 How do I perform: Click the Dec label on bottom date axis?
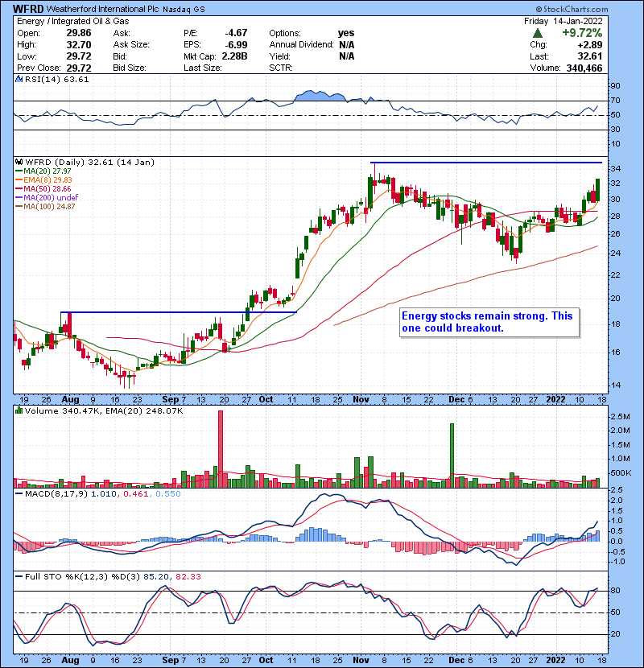pos(456,660)
